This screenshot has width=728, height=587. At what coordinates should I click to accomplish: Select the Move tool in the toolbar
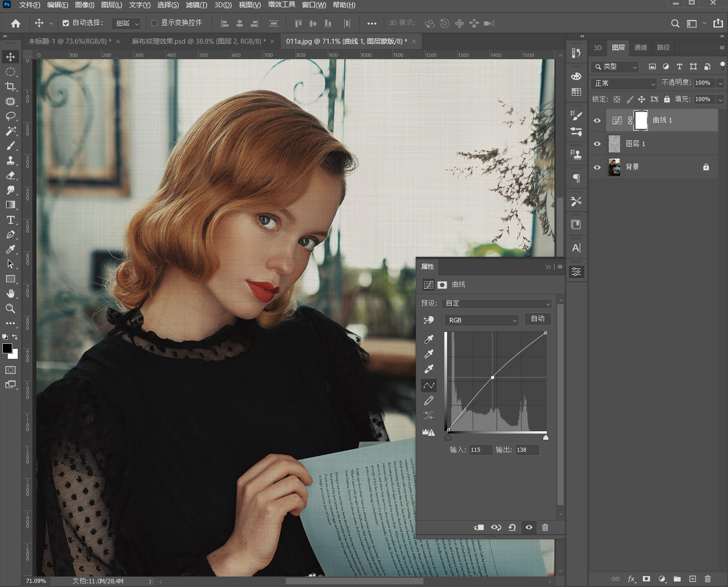[10, 57]
